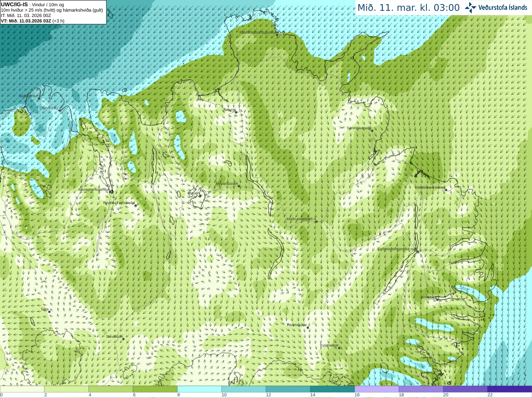Click the Raufarhafnarflugvöllur station marker
532x398 pixels.
(277, 35)
